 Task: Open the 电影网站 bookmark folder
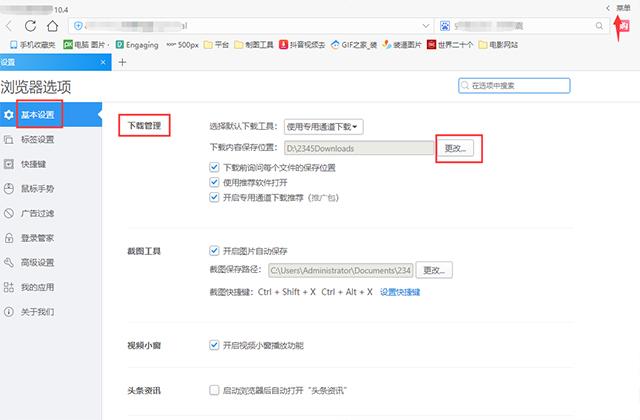(x=498, y=45)
